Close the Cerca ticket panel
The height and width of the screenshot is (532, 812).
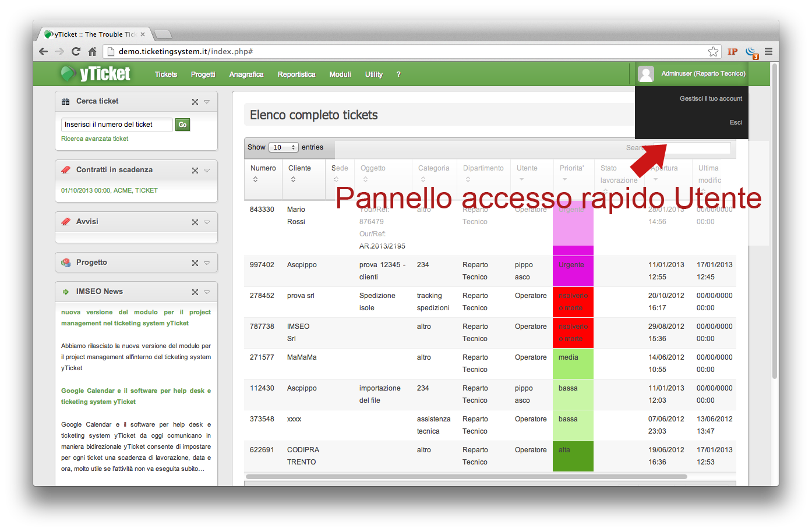pyautogui.click(x=195, y=102)
